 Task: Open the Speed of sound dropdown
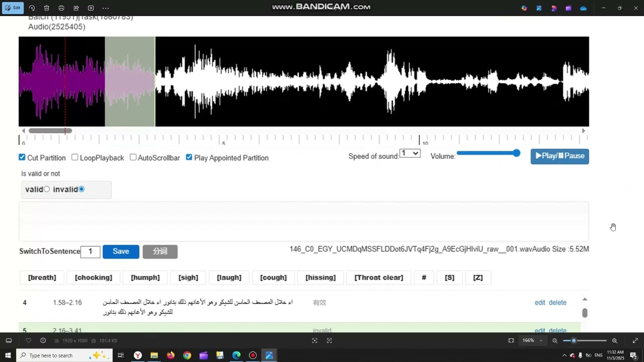click(410, 153)
